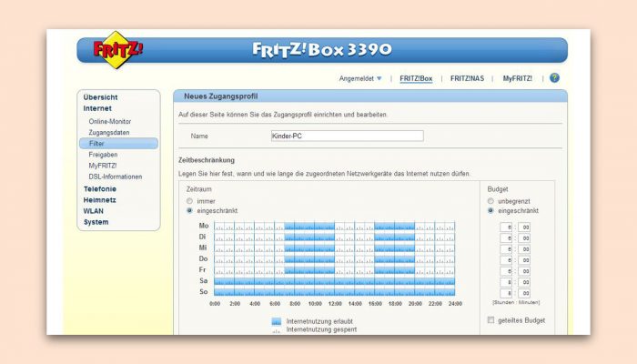This screenshot has width=637, height=364.
Task: Click the 'Zeitbeschränkung' heading text
Action: click(x=207, y=160)
